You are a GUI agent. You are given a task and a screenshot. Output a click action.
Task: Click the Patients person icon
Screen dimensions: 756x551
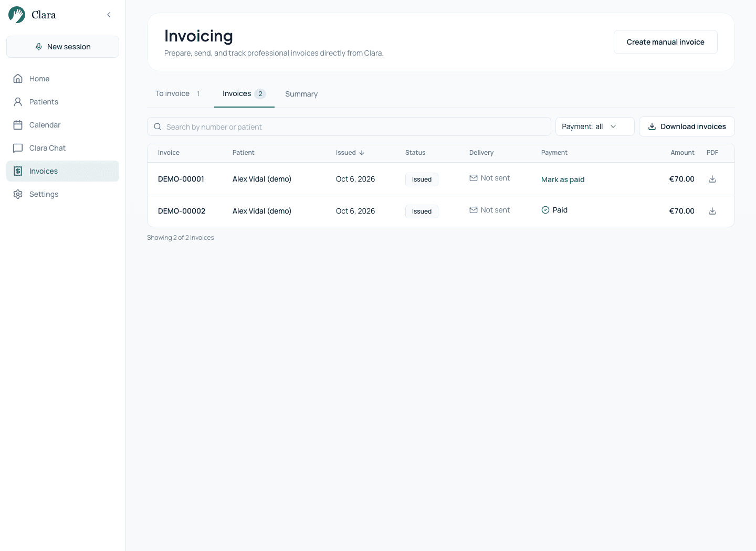(x=18, y=102)
